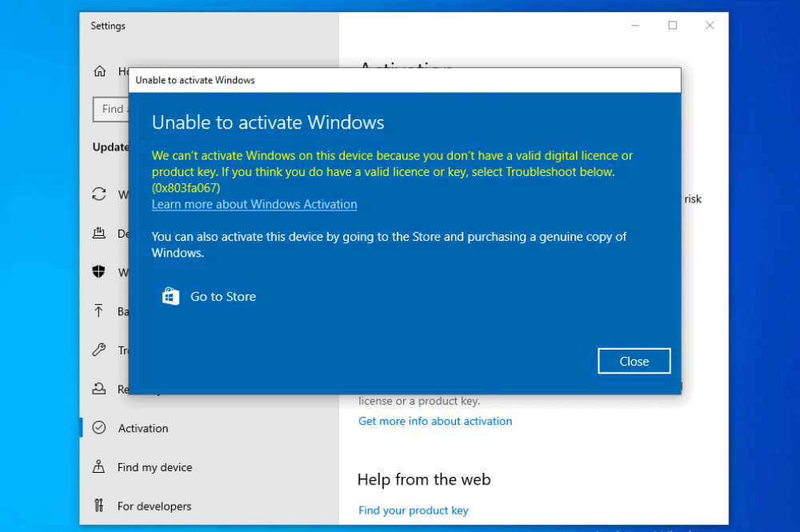Go to Store from activation dialog
Viewport: 800px width, 532px height.
pyautogui.click(x=209, y=296)
